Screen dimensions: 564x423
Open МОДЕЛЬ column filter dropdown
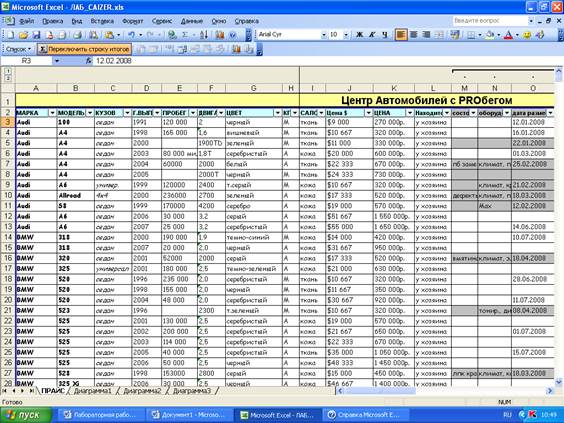(90, 113)
